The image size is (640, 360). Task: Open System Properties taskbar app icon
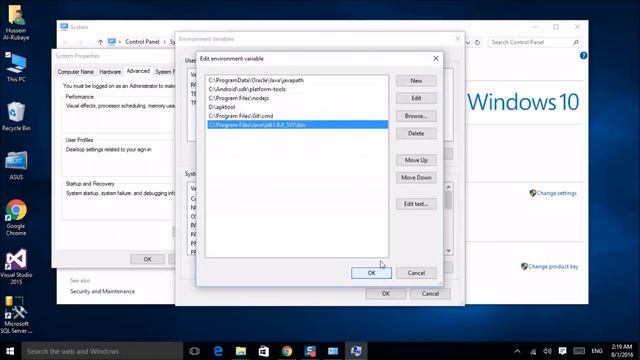356,351
